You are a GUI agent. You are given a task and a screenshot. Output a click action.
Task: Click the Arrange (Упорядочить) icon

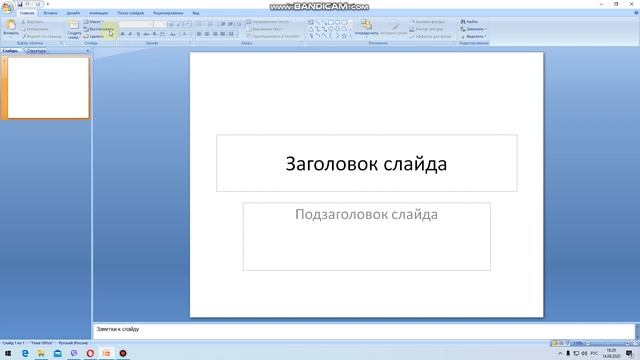pyautogui.click(x=366, y=25)
